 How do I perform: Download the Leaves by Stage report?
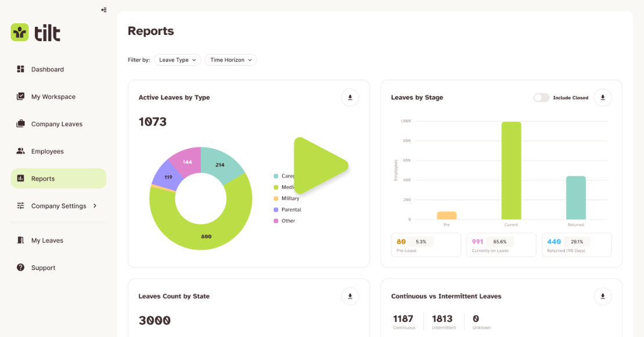pyautogui.click(x=603, y=98)
